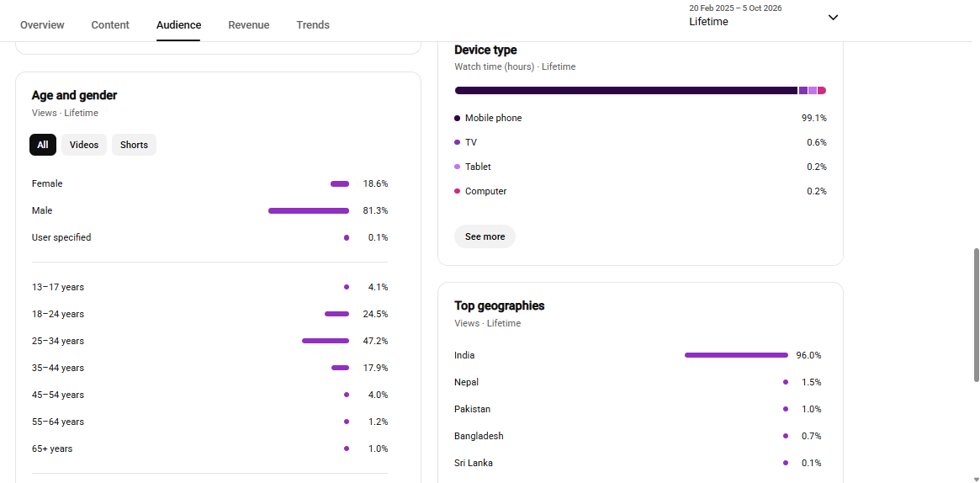Click the 45–54 years label
The width and height of the screenshot is (980, 483).
[x=58, y=395]
